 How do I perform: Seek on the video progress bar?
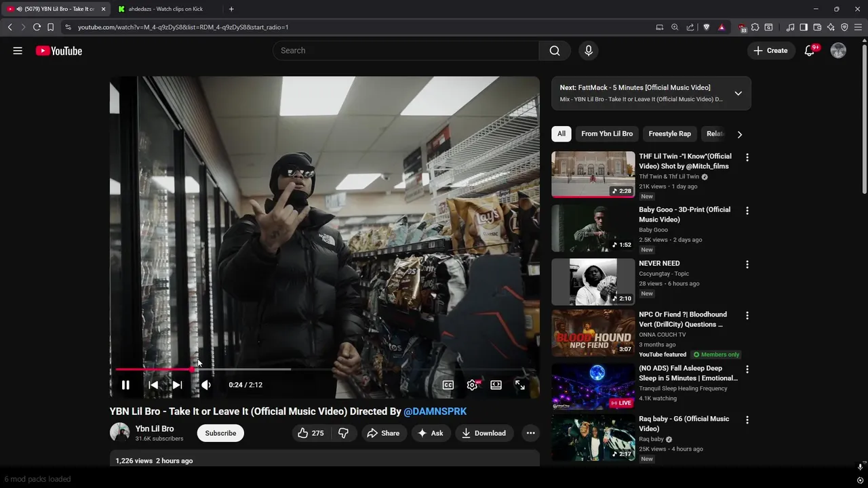pyautogui.click(x=325, y=369)
